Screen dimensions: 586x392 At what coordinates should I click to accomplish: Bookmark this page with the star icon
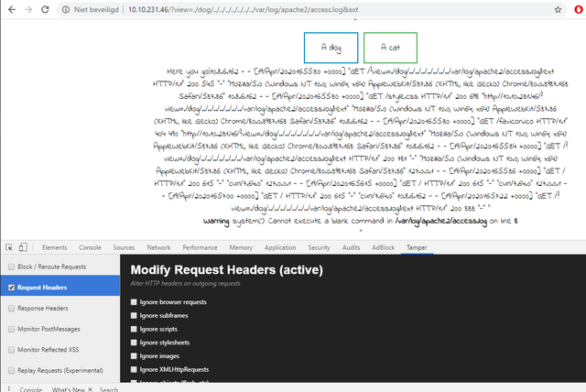(x=558, y=10)
